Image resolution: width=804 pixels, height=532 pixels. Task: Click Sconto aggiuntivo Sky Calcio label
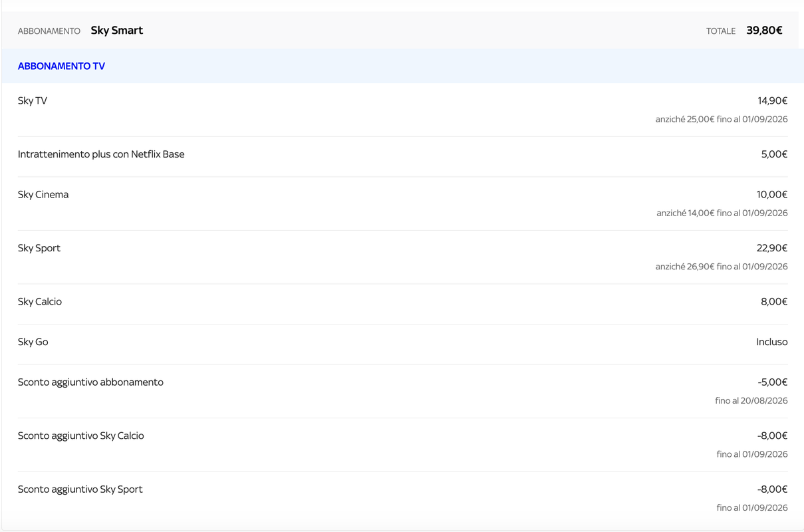(x=81, y=436)
